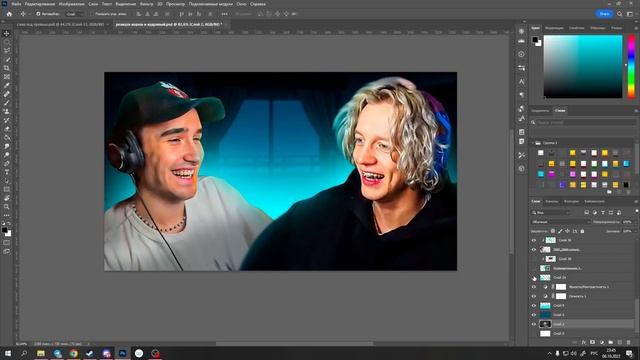Click the blue Share button
Image resolution: width=640 pixels, height=360 pixels.
(x=604, y=14)
